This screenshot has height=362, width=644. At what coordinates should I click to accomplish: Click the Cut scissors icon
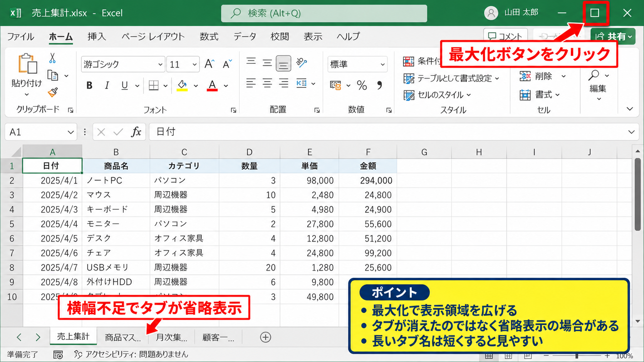pos(52,58)
